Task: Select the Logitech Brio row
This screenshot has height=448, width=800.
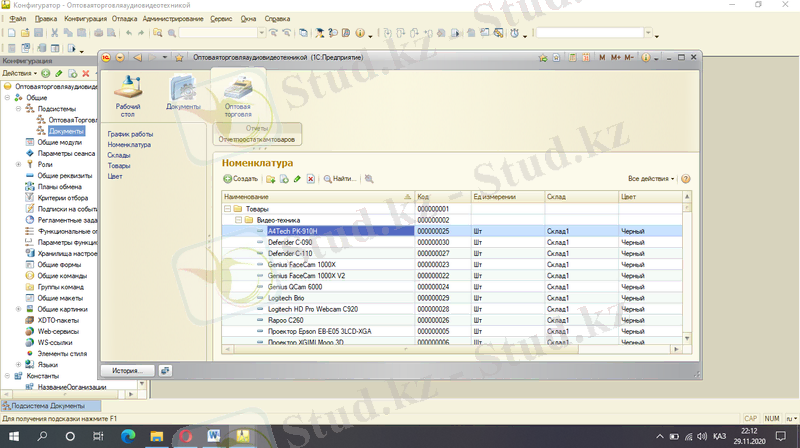Action: tap(288, 298)
